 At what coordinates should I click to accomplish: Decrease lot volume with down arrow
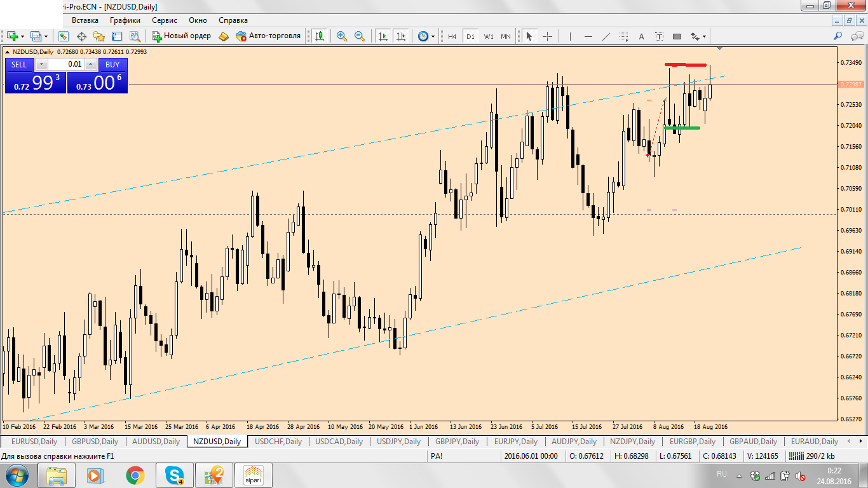(x=41, y=64)
